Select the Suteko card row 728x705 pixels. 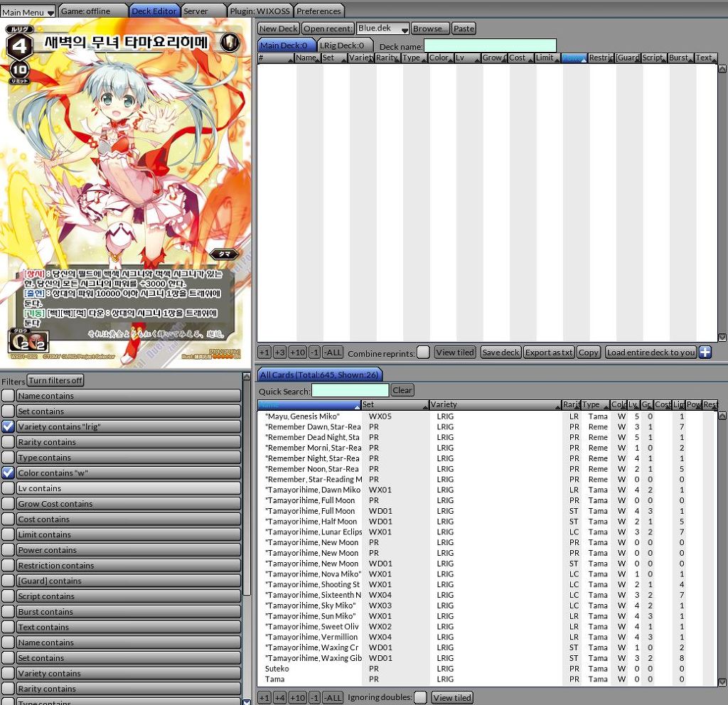pyautogui.click(x=487, y=668)
